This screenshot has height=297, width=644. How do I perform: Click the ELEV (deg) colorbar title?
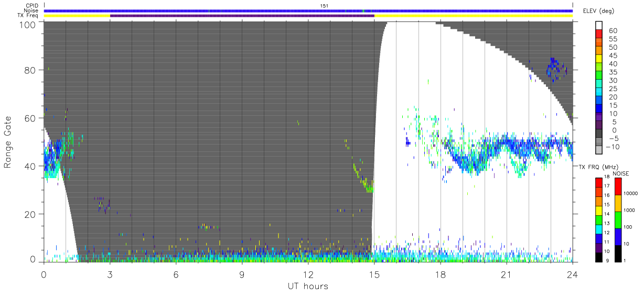tap(599, 10)
